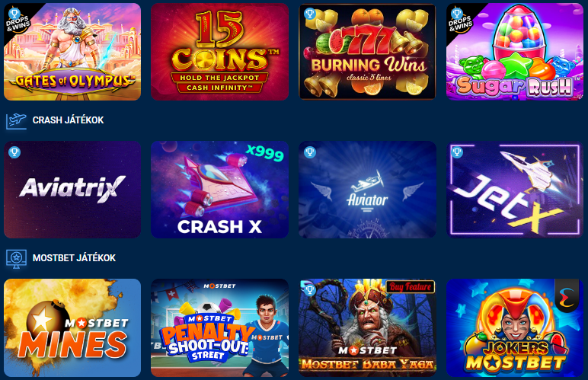
Task: Open the Aviator crash game
Action: point(367,190)
